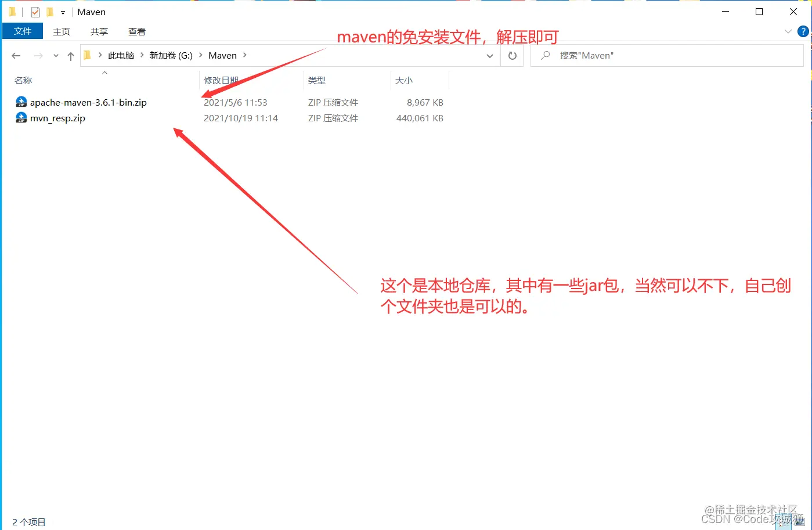Screen dimensions: 812x530
Task: Open the address bar history dropdown
Action: (x=490, y=55)
